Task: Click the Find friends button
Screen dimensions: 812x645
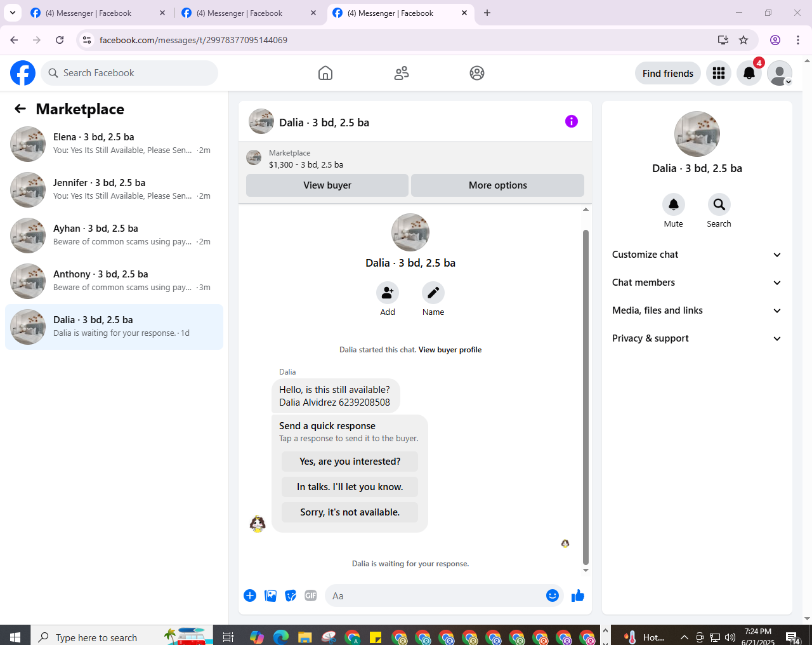Action: [668, 73]
